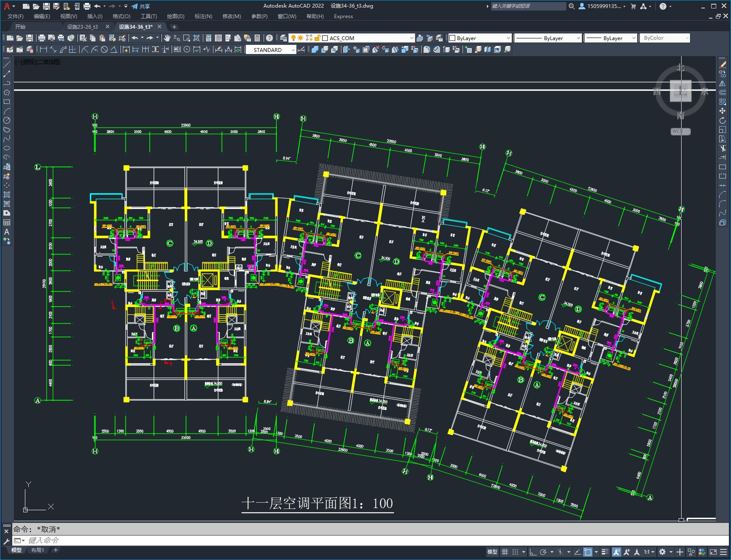The width and height of the screenshot is (731, 560).
Task: Select the Line tool in draw toolbar
Action: click(x=7, y=65)
